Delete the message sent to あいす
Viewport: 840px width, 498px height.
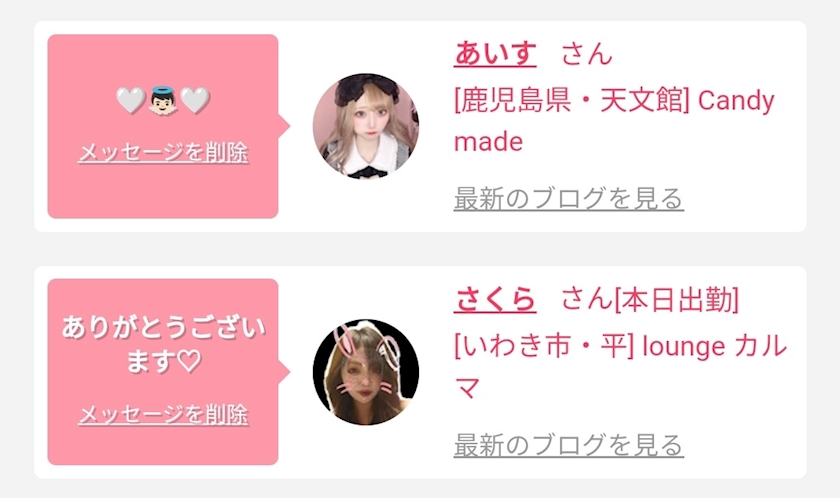tap(163, 153)
